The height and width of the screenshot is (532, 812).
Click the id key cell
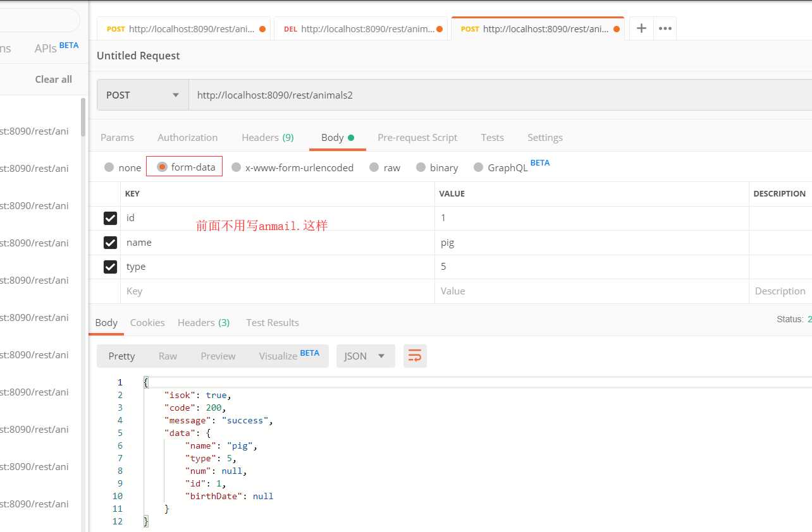pos(277,218)
